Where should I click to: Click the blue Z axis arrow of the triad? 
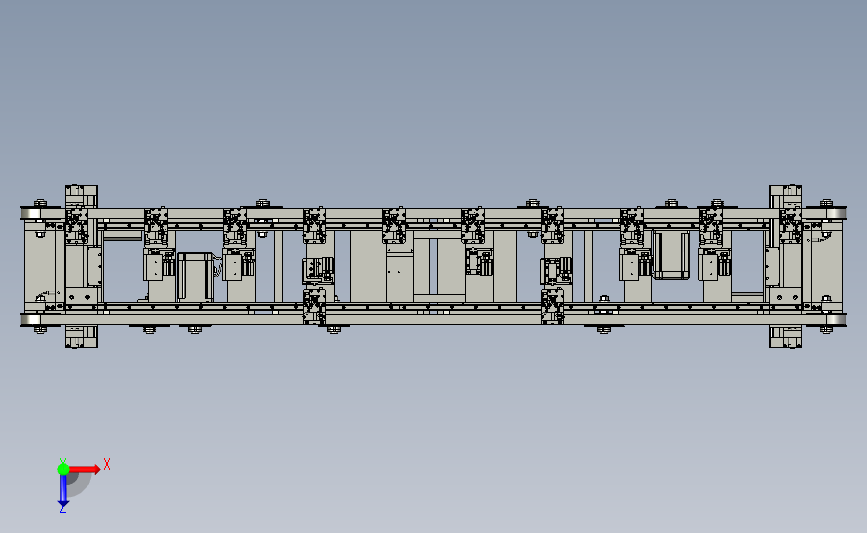63,491
